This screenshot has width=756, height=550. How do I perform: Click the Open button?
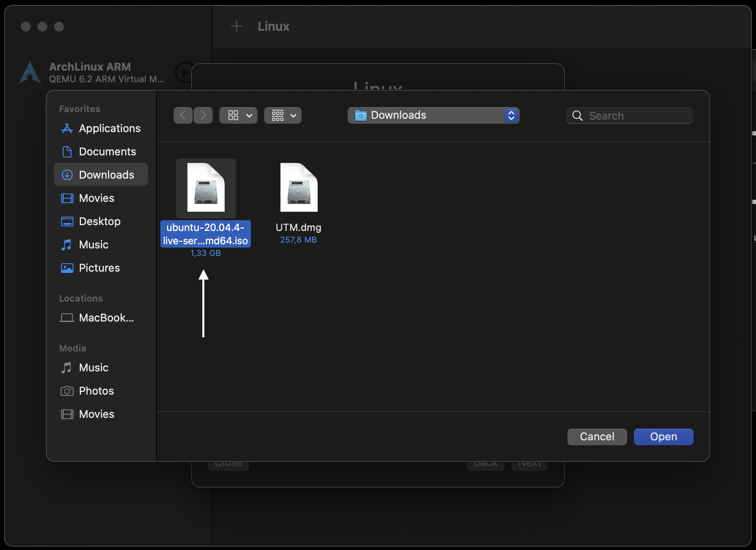663,437
